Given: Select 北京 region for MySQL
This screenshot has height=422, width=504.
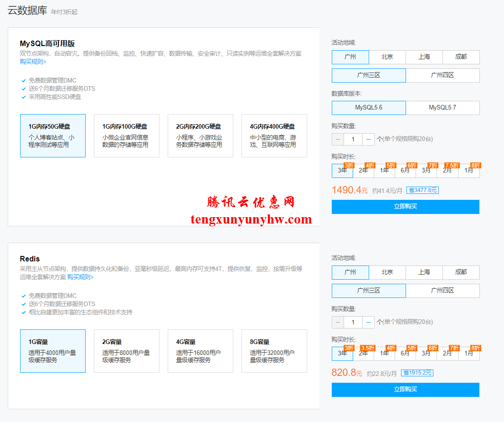Looking at the screenshot, I should click(387, 57).
